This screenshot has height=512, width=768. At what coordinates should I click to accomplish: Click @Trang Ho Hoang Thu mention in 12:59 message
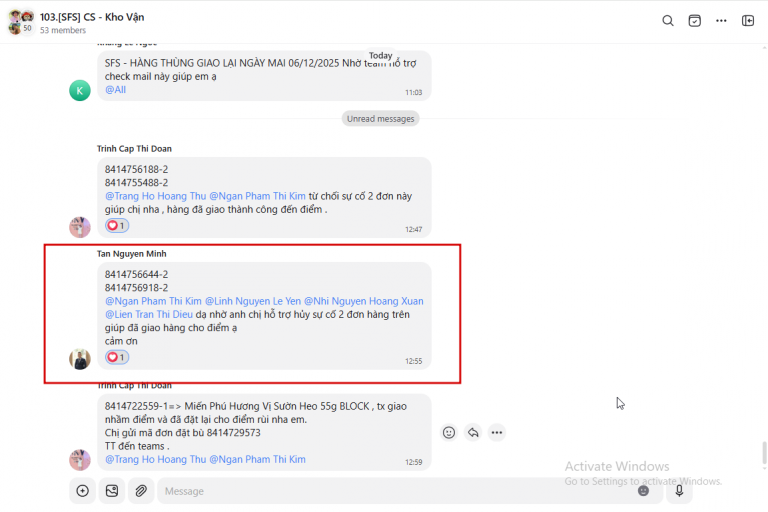pos(155,459)
